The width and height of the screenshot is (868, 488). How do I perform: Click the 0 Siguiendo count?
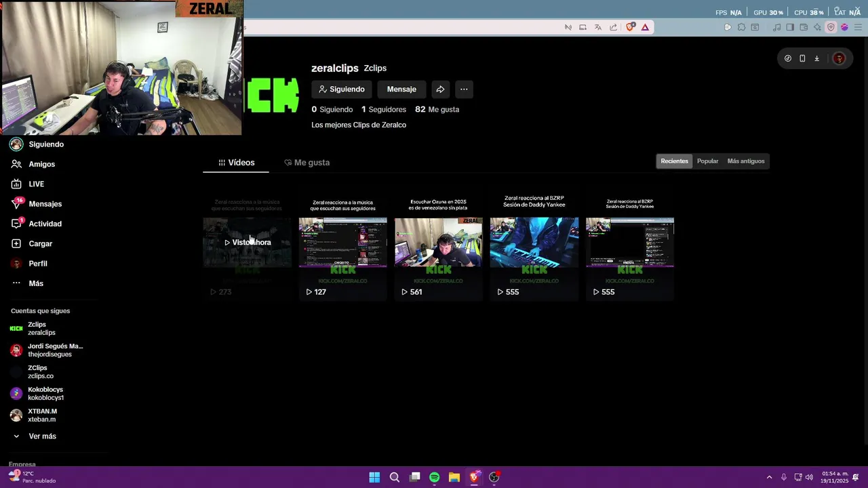pyautogui.click(x=332, y=110)
